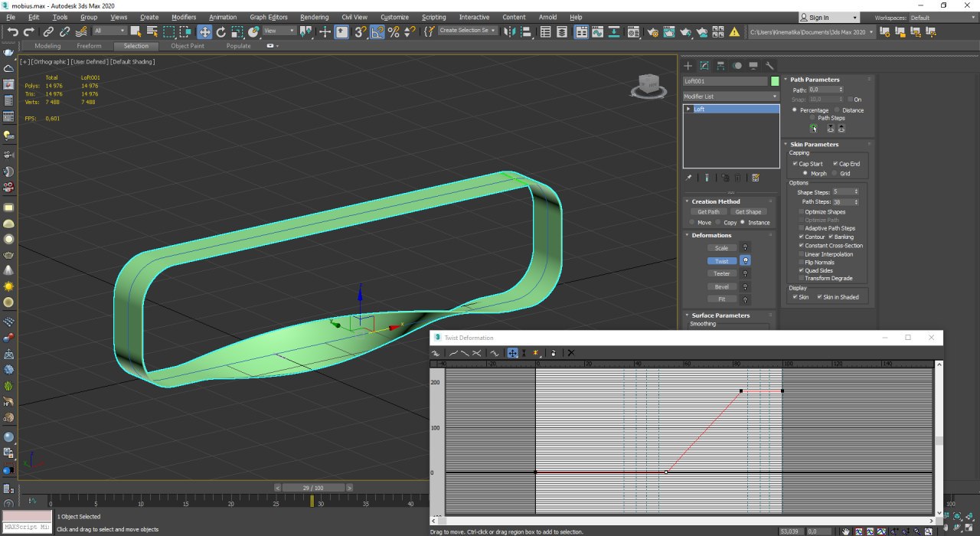Select the Distance path radio button
Image resolution: width=980 pixels, height=536 pixels.
[x=838, y=110]
